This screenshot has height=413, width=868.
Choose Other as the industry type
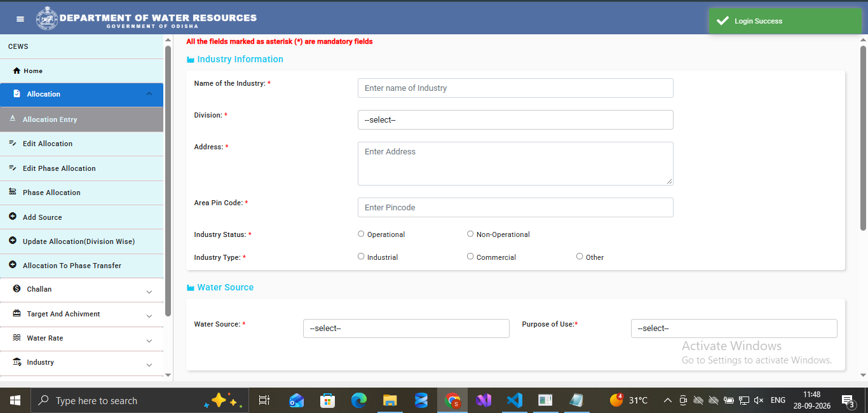point(580,257)
